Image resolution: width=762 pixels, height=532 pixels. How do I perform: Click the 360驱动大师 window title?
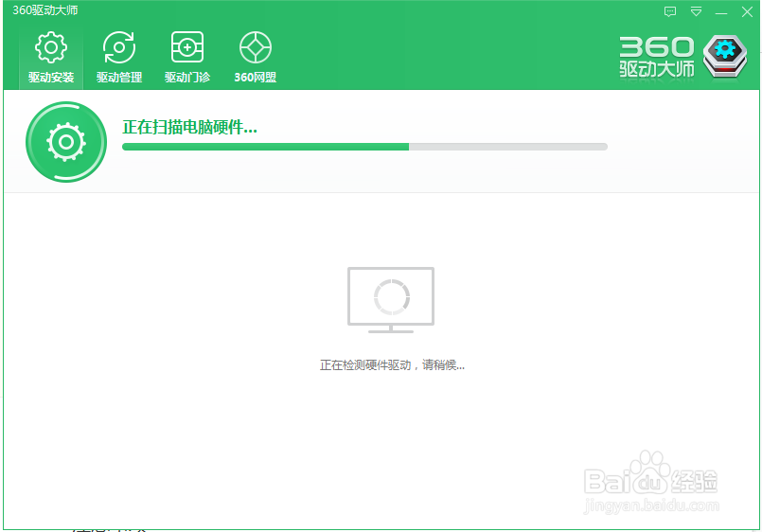(x=45, y=10)
